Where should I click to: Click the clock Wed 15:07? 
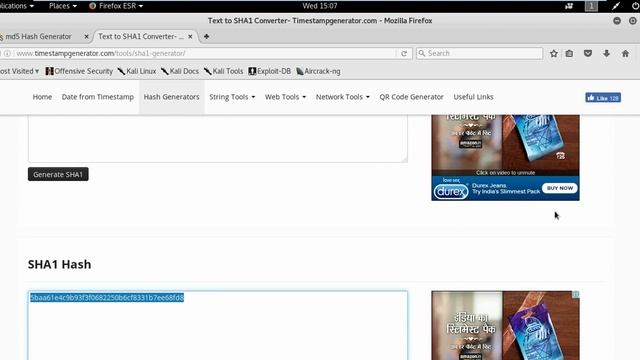click(x=320, y=6)
